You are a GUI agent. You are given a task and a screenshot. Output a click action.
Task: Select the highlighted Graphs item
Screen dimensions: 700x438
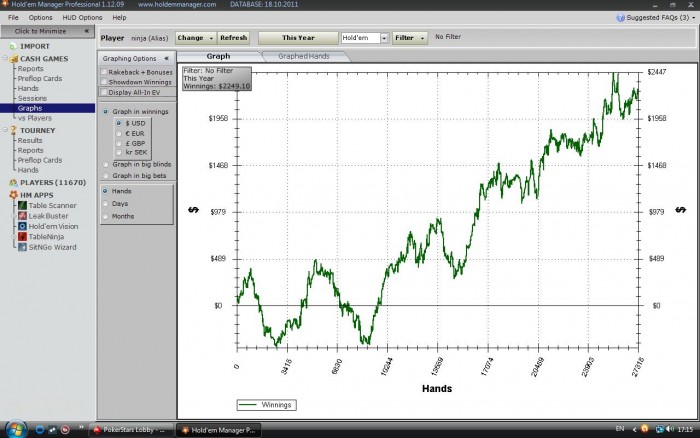[x=48, y=108]
